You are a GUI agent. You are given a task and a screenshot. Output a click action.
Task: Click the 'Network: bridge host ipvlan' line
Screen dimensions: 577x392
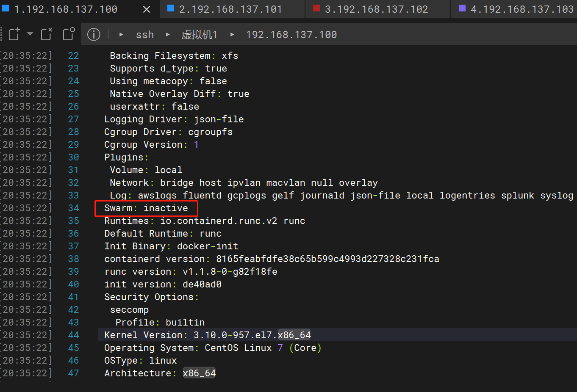(244, 182)
